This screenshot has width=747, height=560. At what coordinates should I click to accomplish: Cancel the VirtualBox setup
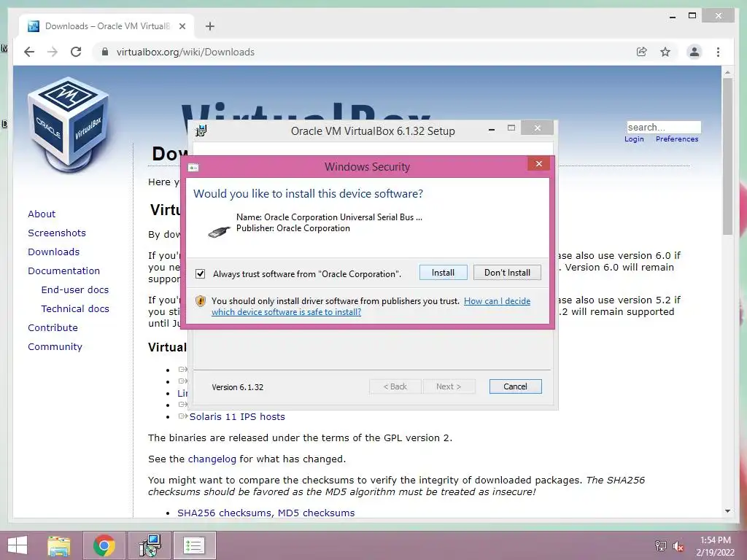pos(516,386)
